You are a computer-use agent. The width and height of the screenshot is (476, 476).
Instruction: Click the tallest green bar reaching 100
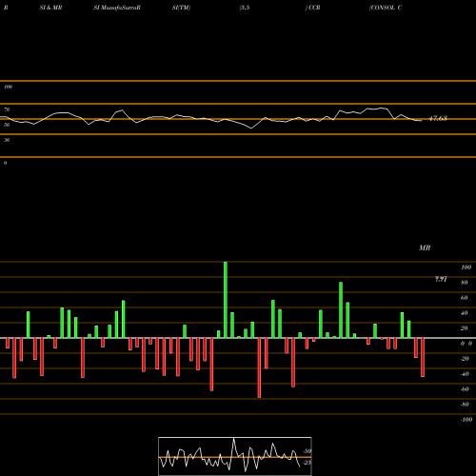[226, 300]
